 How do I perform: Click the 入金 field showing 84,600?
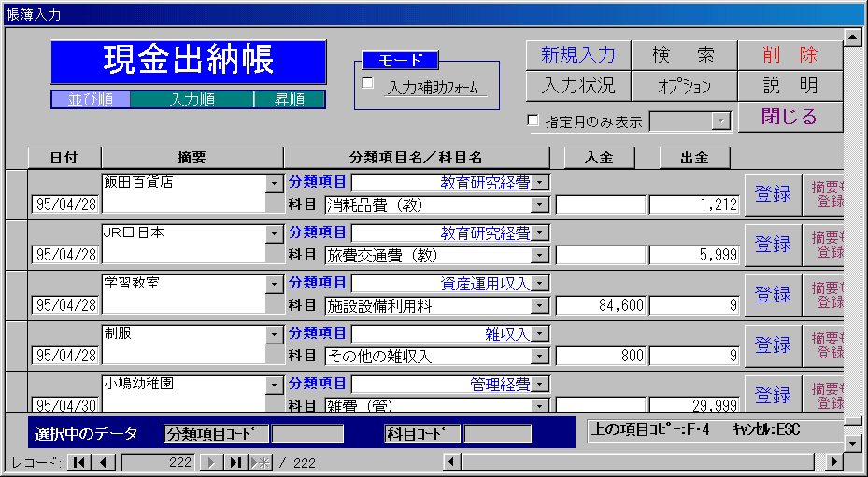click(601, 305)
